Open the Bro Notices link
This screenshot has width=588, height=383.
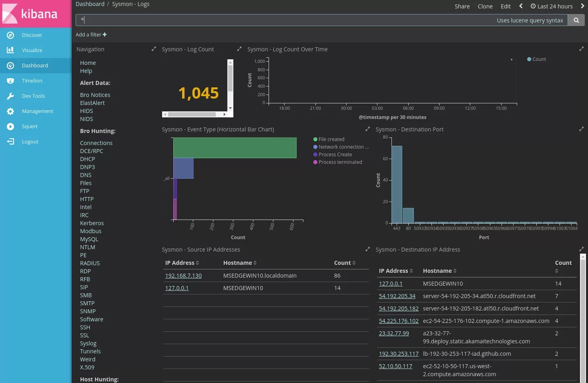pyautogui.click(x=95, y=95)
